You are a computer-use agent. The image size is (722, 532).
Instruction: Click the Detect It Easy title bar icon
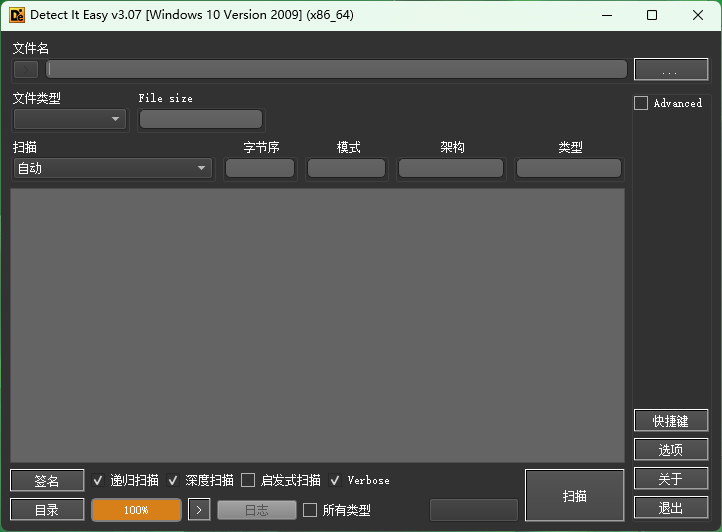(x=17, y=15)
